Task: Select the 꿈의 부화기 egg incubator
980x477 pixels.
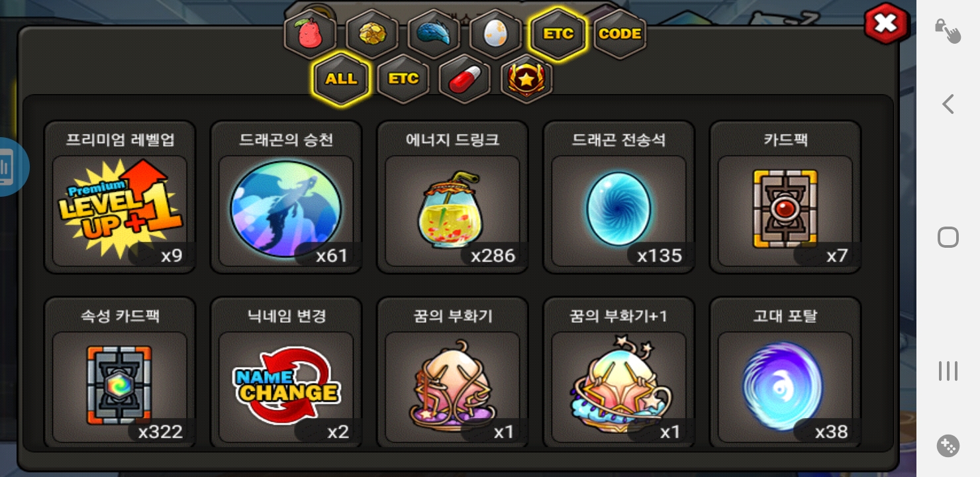Action: pyautogui.click(x=452, y=373)
